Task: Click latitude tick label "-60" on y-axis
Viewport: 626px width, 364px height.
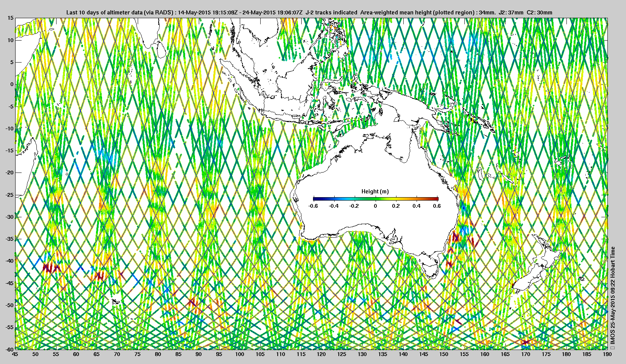Action: coord(9,349)
